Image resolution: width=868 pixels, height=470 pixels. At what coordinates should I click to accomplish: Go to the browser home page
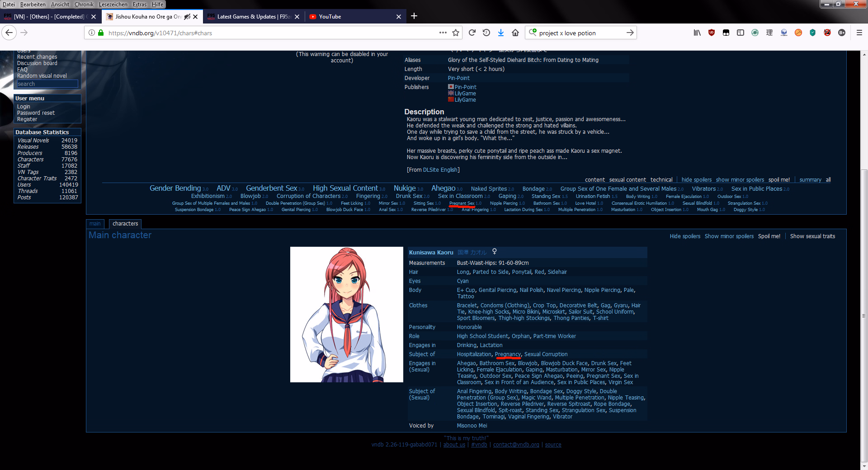click(x=515, y=33)
